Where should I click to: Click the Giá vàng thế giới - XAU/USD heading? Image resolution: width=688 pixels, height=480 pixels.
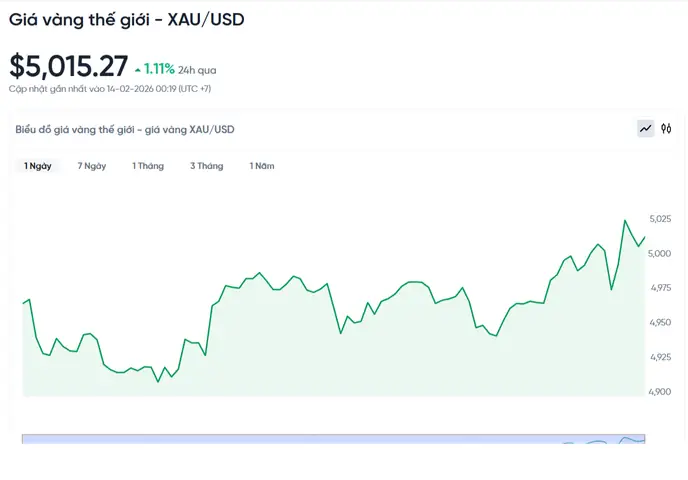[126, 20]
